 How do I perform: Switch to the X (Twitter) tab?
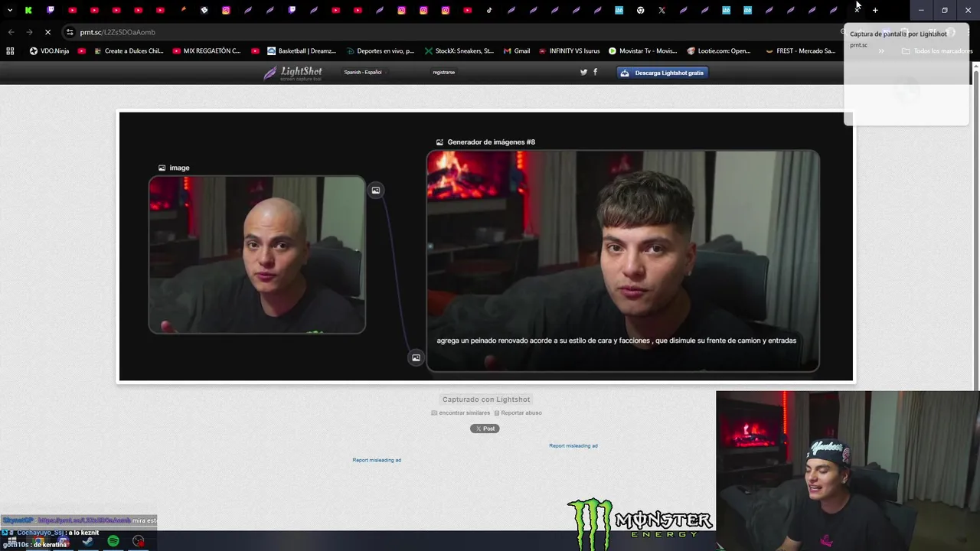click(x=661, y=10)
